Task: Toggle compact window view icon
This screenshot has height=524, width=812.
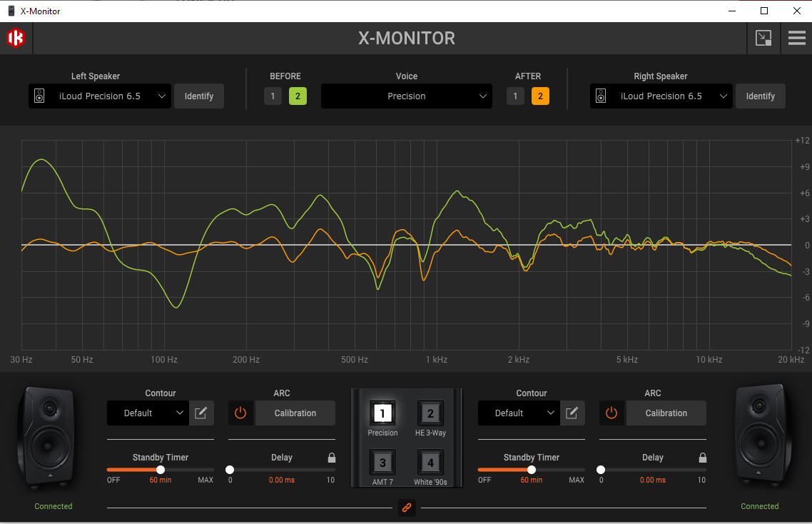Action: 763,38
